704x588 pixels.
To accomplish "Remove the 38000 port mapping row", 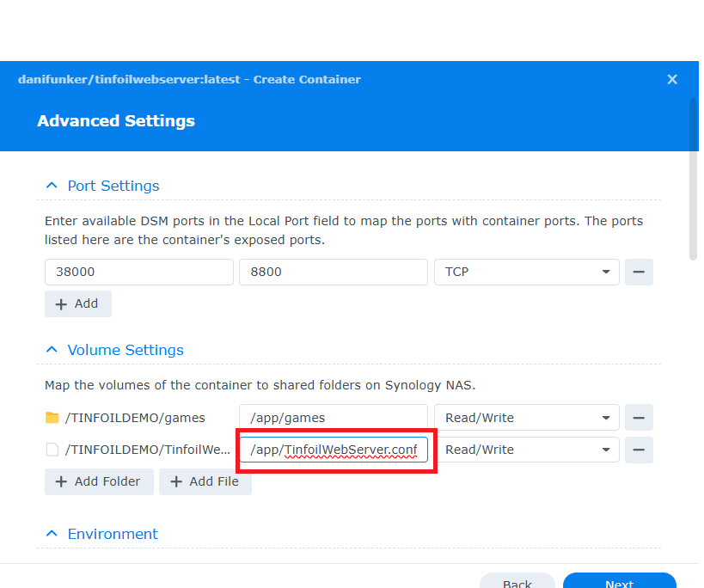I will click(638, 272).
